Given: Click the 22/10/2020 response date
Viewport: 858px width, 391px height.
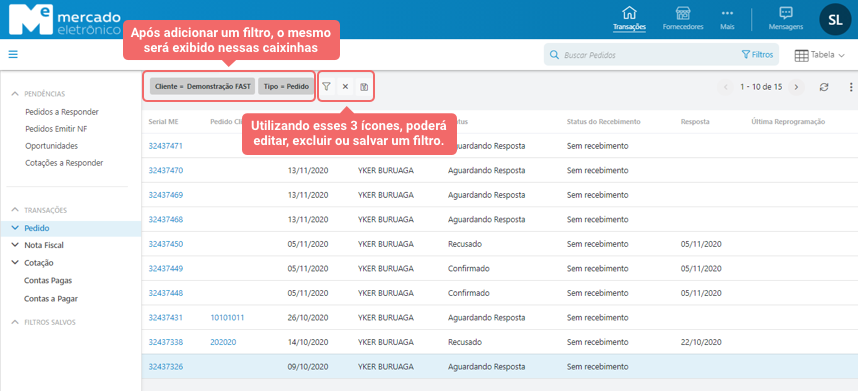Looking at the screenshot, I should pos(701,342).
